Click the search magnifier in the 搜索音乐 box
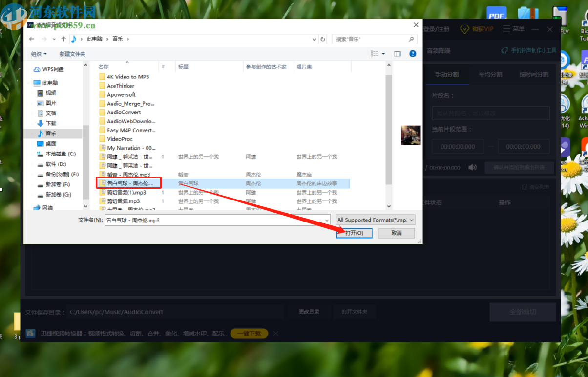The height and width of the screenshot is (377, 588). tap(412, 39)
